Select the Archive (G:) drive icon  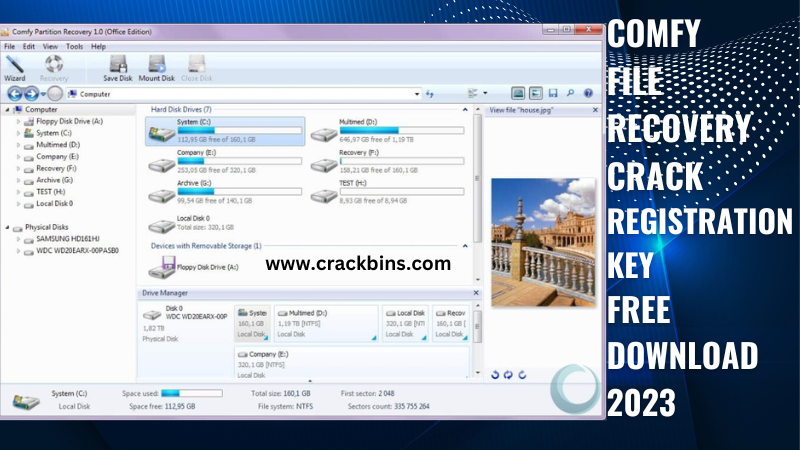coord(161,195)
